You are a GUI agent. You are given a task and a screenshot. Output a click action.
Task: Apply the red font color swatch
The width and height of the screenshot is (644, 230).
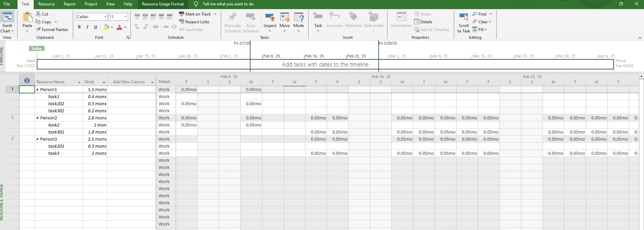coord(119,27)
